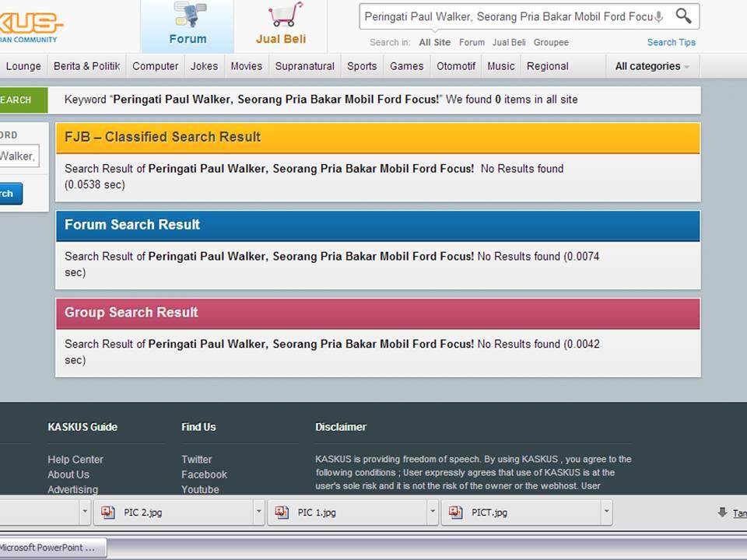Open the PIC 1.jpg downloaded file
The image size is (747, 560).
(x=348, y=513)
